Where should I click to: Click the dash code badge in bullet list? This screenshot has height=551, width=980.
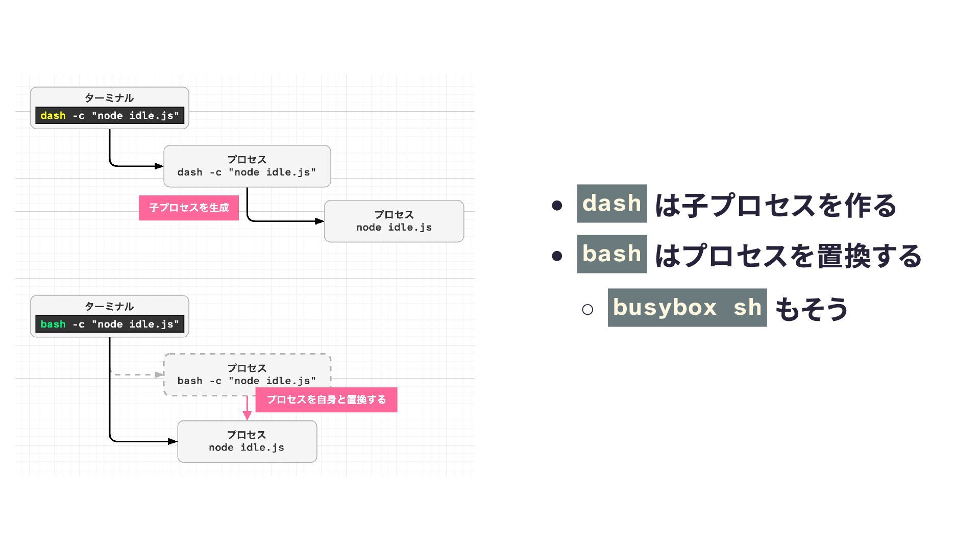611,204
